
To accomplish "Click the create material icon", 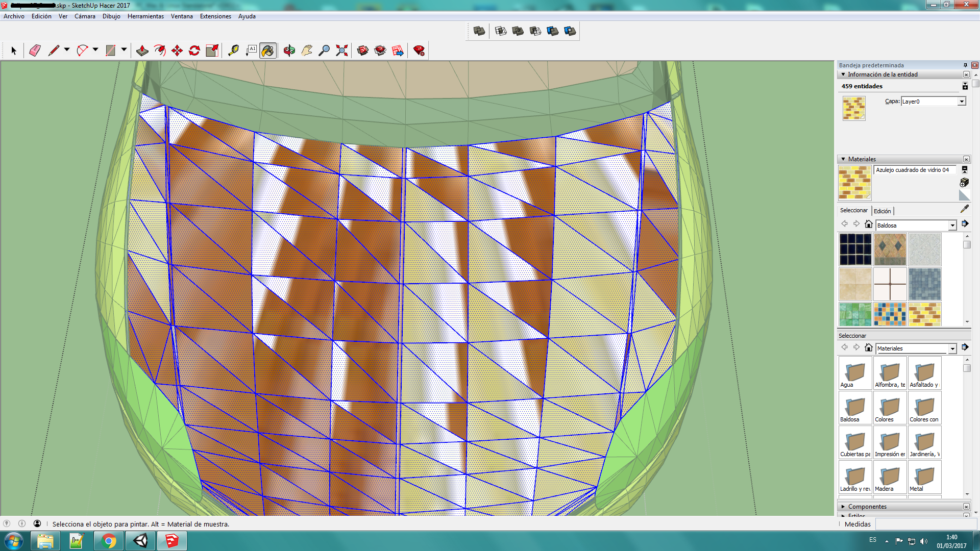I will click(964, 182).
